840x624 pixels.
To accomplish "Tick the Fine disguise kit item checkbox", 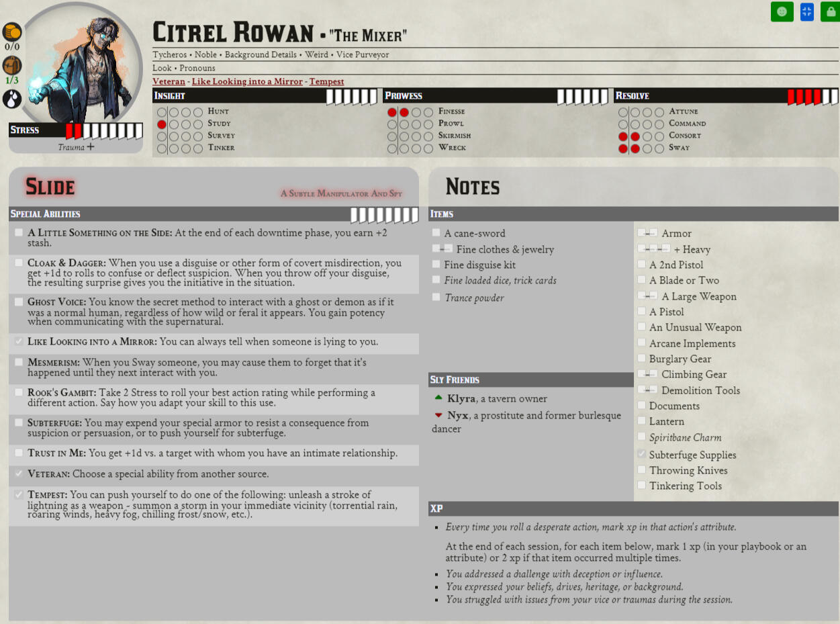I will (x=436, y=265).
